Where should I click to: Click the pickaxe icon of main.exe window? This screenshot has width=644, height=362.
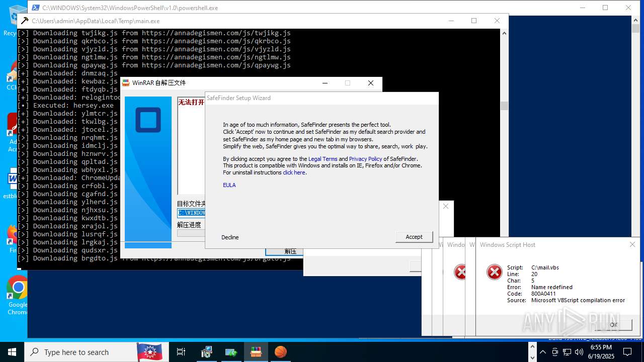24,21
